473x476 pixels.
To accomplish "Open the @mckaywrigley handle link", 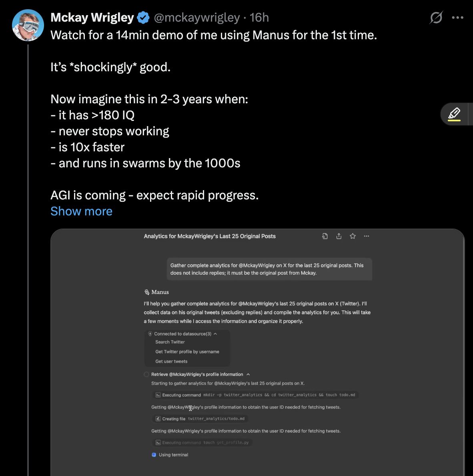I will click(x=197, y=18).
